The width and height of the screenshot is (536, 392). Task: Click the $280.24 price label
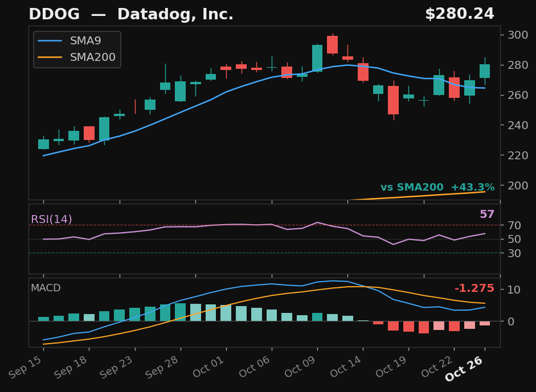460,14
